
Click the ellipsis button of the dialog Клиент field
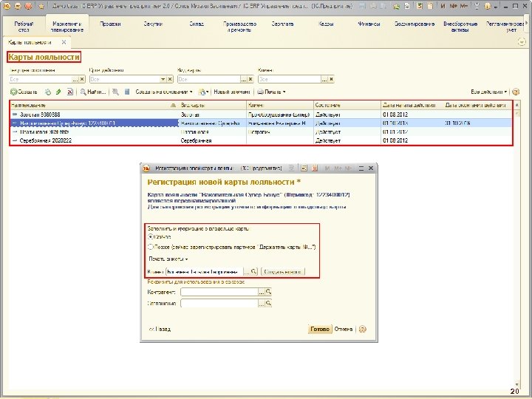(x=247, y=272)
